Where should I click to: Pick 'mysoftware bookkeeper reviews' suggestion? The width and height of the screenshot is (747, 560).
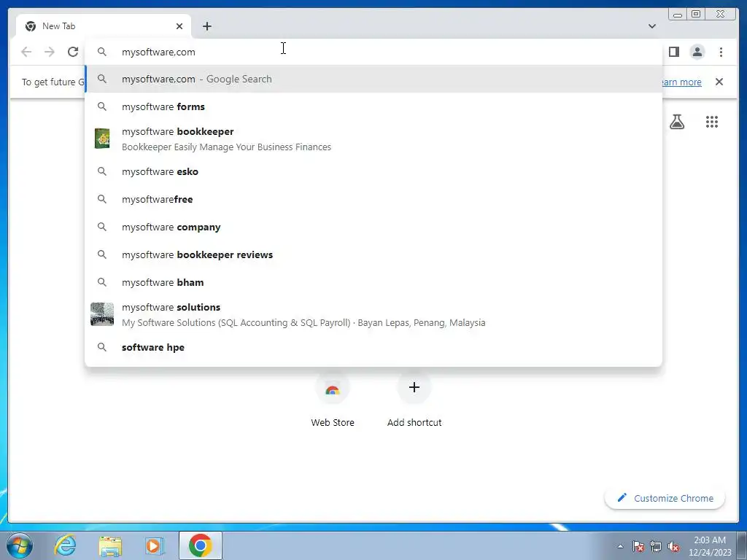coord(373,254)
